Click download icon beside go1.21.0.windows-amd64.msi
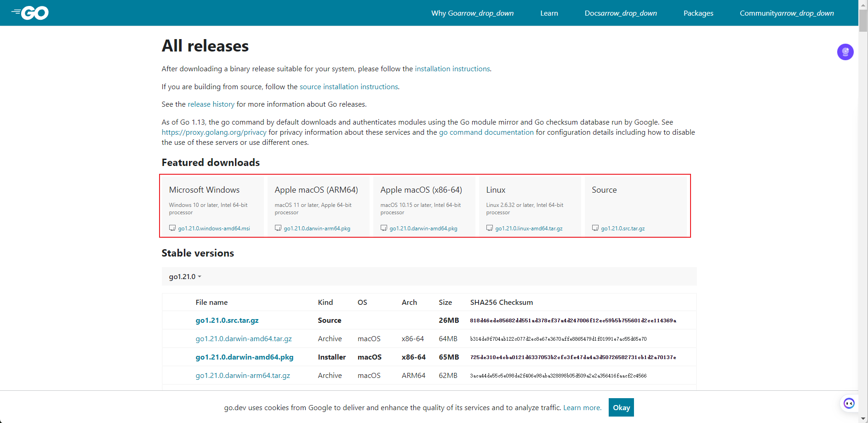The height and width of the screenshot is (423, 868). [x=172, y=228]
